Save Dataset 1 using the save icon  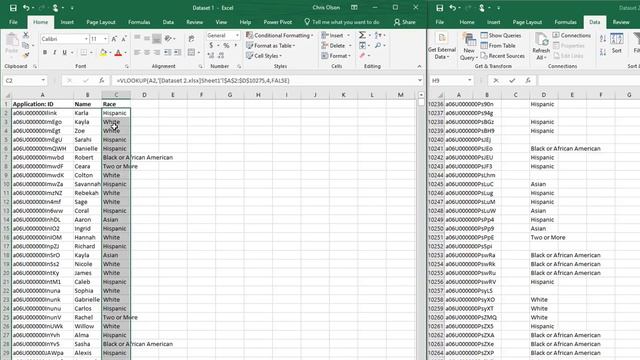13,8
